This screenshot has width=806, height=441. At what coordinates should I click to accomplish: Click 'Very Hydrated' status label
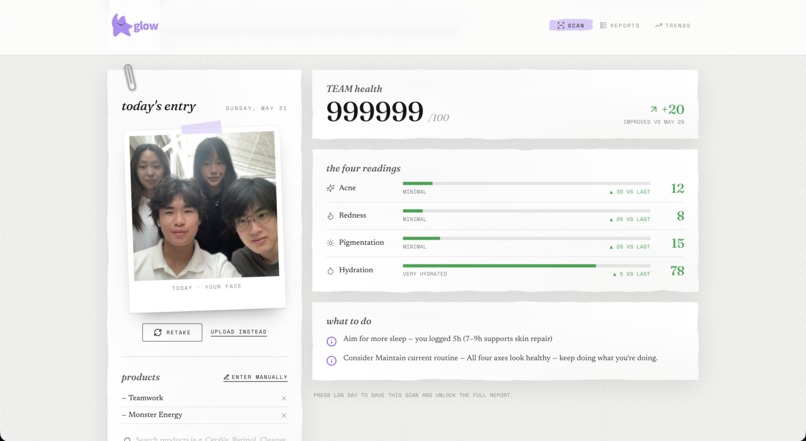click(x=425, y=274)
